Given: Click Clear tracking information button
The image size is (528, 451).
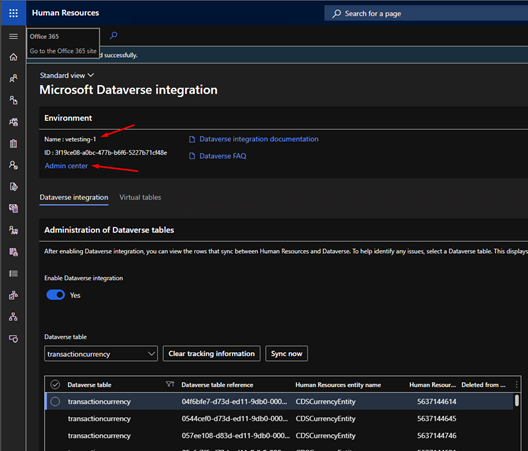Looking at the screenshot, I should point(211,354).
